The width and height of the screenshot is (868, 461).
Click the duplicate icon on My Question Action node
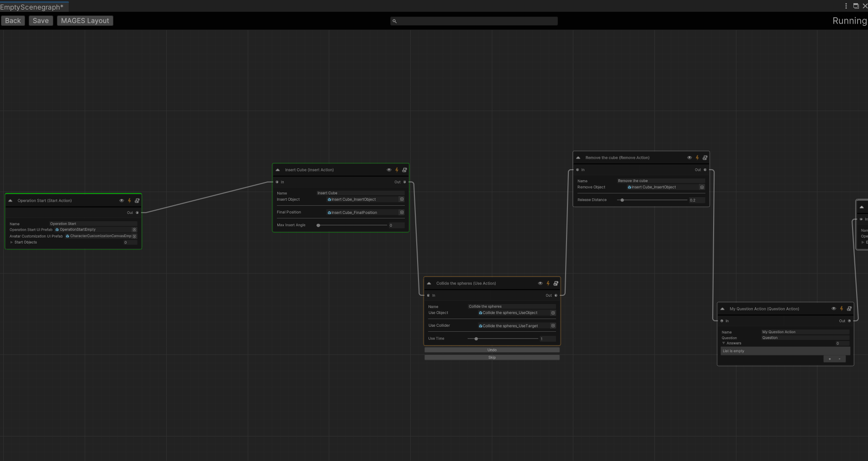tap(849, 309)
